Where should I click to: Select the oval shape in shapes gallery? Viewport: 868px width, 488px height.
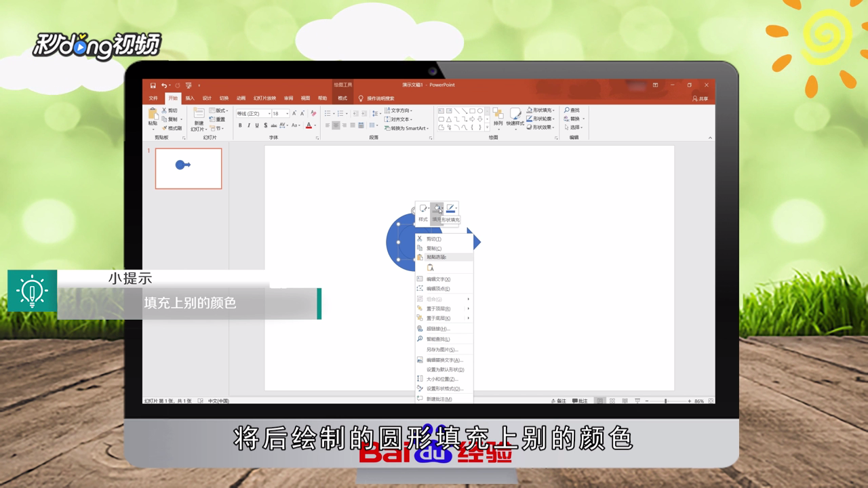pyautogui.click(x=480, y=111)
